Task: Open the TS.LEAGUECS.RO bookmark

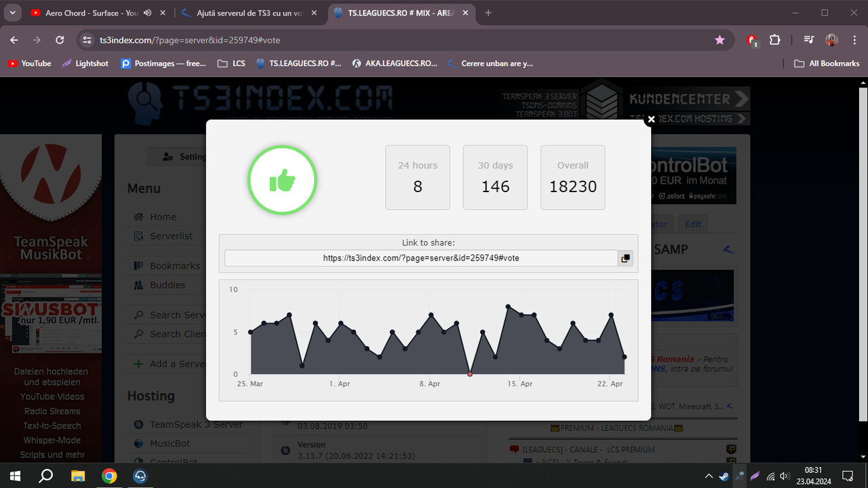Action: pos(299,63)
